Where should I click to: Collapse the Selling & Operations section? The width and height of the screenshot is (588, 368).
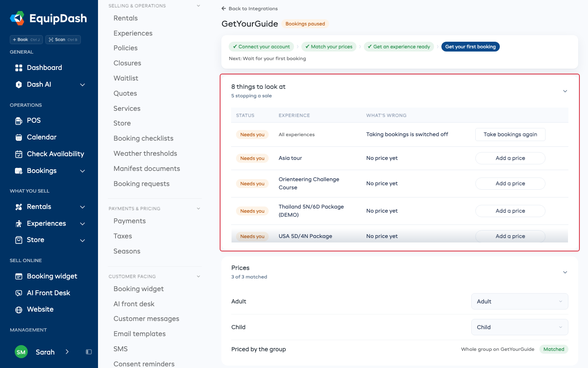coord(198,6)
